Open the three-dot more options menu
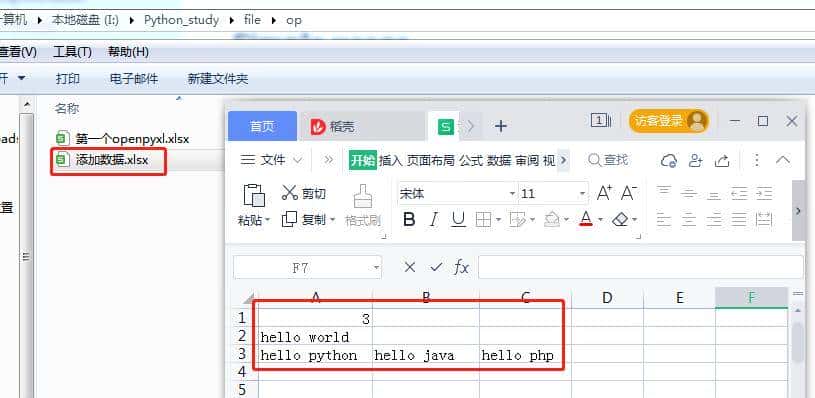The image size is (815, 398). pos(756,160)
